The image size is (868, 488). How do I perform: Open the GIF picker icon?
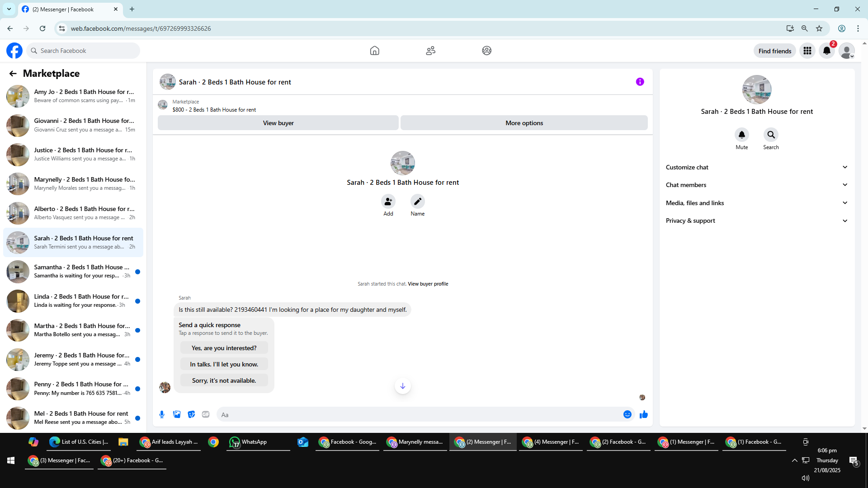tap(206, 414)
